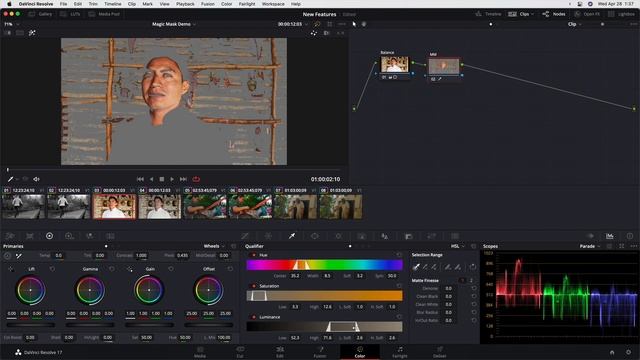Click the pointer cursor tool in node editor
This screenshot has width=640, height=360.
[x=354, y=24]
